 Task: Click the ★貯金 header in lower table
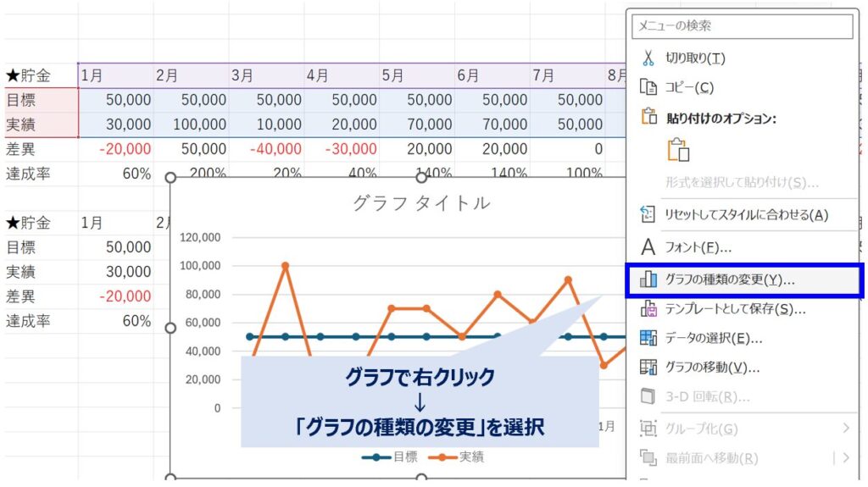pyautogui.click(x=41, y=223)
